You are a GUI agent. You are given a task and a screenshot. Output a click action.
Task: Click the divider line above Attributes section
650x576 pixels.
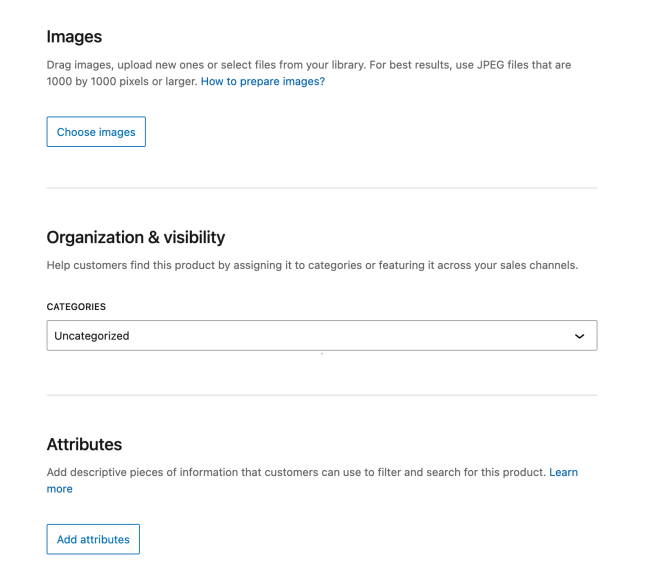pos(321,395)
